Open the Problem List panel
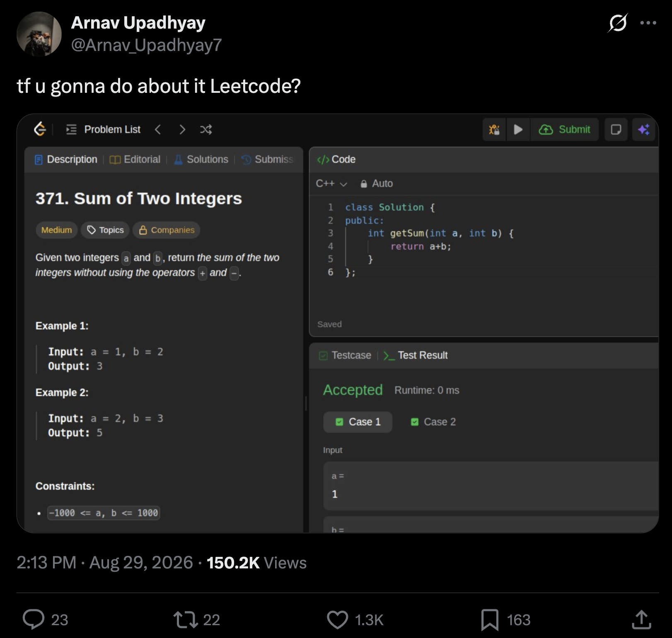672x638 pixels. click(103, 130)
